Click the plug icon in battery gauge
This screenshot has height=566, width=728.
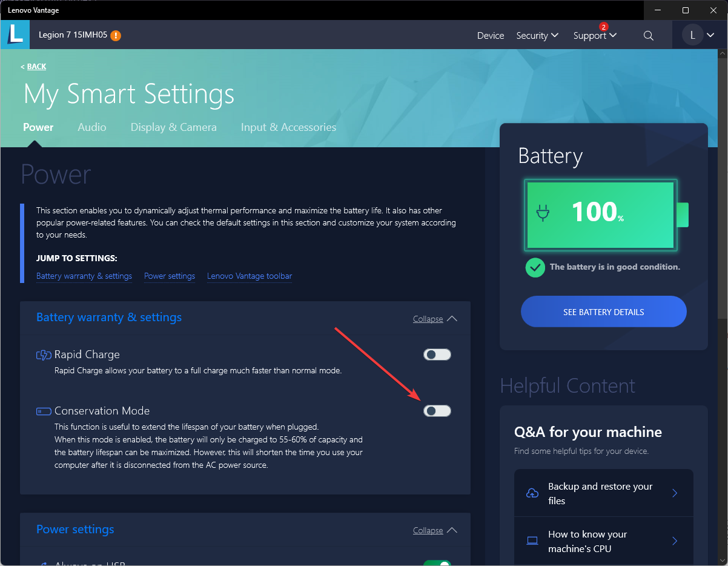(x=543, y=213)
